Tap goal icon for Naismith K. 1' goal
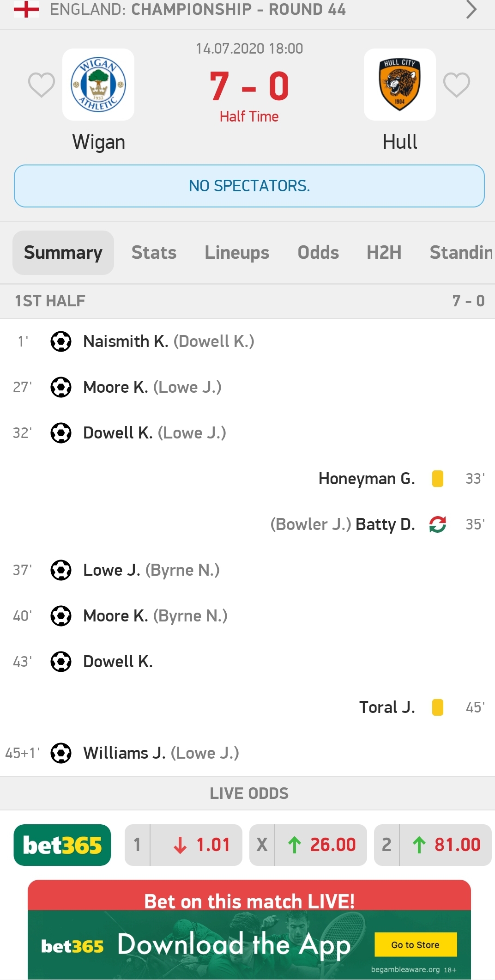The height and width of the screenshot is (980, 495). pyautogui.click(x=61, y=341)
